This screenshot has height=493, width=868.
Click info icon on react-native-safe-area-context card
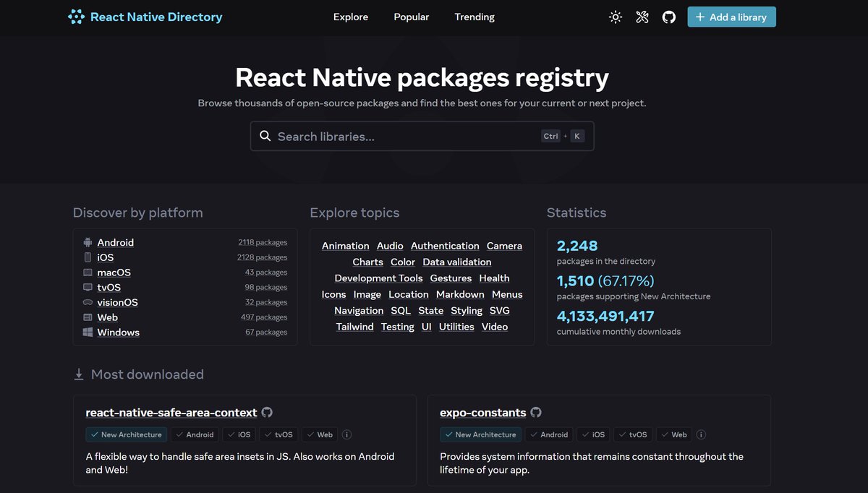pyautogui.click(x=346, y=434)
